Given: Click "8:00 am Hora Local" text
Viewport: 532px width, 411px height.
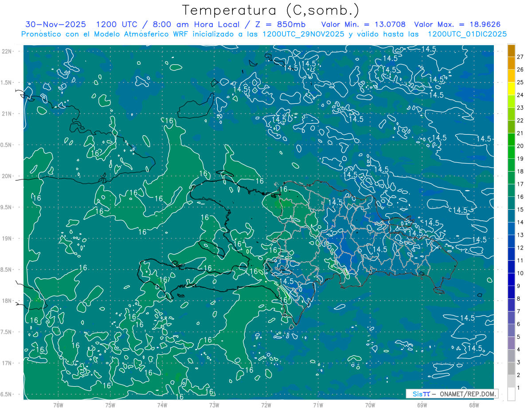Looking at the screenshot, I should (x=197, y=24).
